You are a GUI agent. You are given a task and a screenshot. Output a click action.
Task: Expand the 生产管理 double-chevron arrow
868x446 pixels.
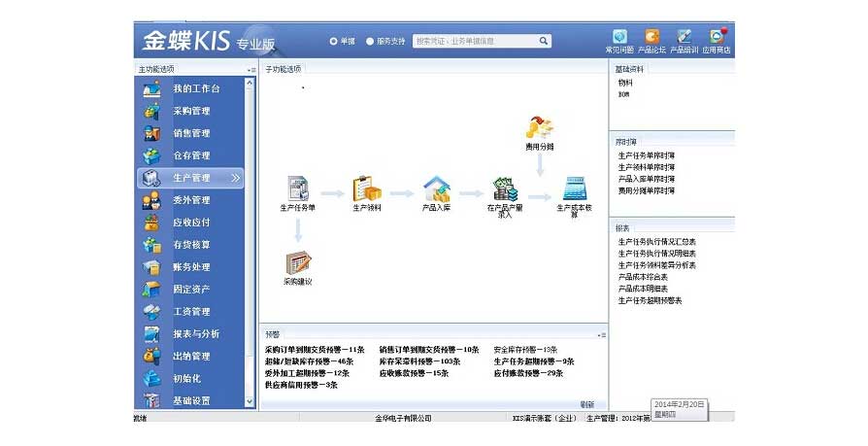pos(235,178)
